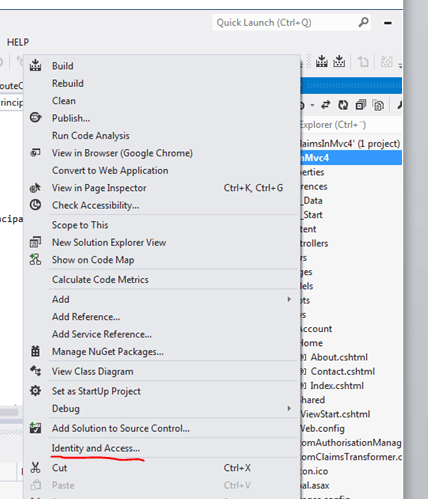Click the second build toolbar icon
428x499 pixels.
pyautogui.click(x=339, y=61)
